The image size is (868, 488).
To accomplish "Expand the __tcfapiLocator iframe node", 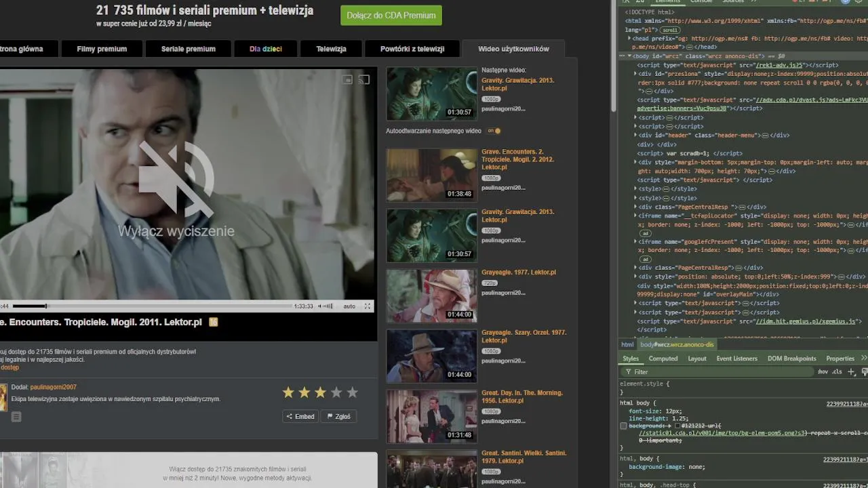I will point(635,216).
